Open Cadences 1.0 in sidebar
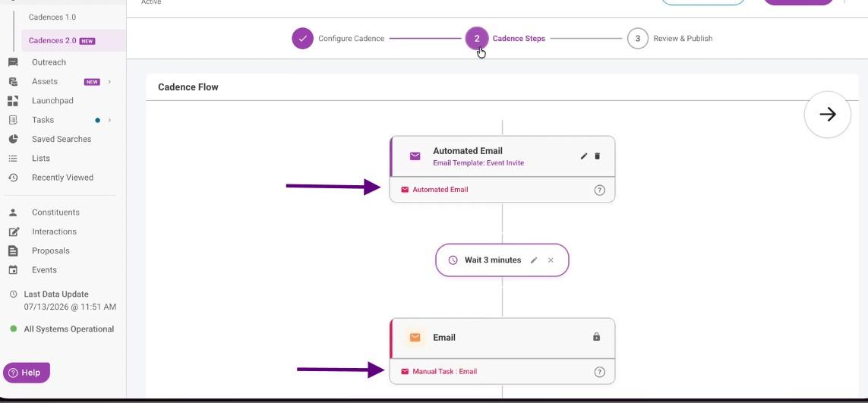Viewport: 868px width, 403px height. (52, 17)
